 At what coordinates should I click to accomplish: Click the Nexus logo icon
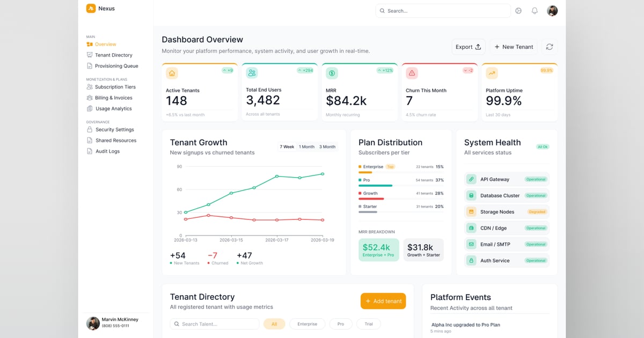point(90,8)
